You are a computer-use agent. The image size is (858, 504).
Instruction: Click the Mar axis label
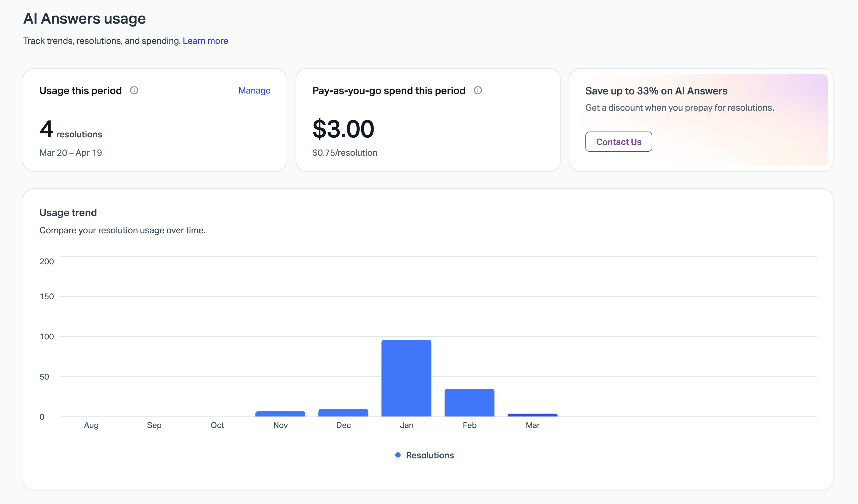click(533, 425)
